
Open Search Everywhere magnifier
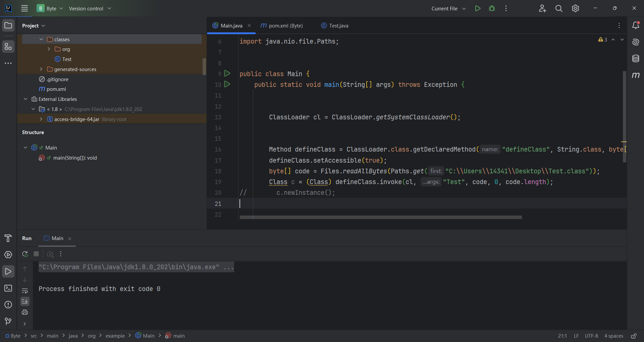coord(559,8)
